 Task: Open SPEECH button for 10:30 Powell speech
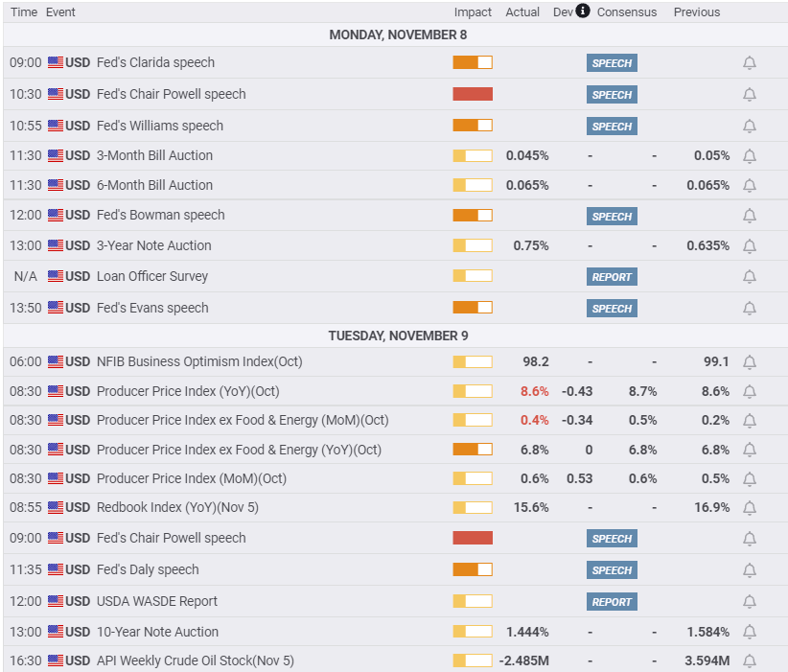[612, 95]
